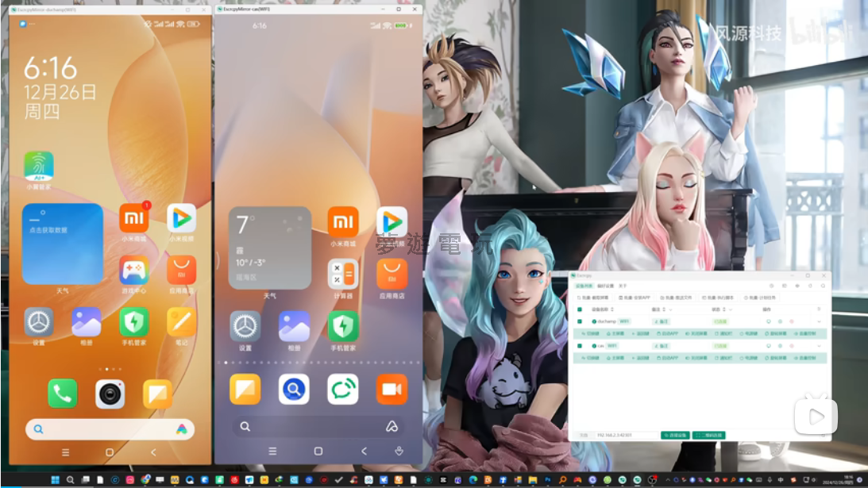The image size is (868, 488).
Task: Open 小爱管家 icon on duchamp phone
Action: coord(39,167)
